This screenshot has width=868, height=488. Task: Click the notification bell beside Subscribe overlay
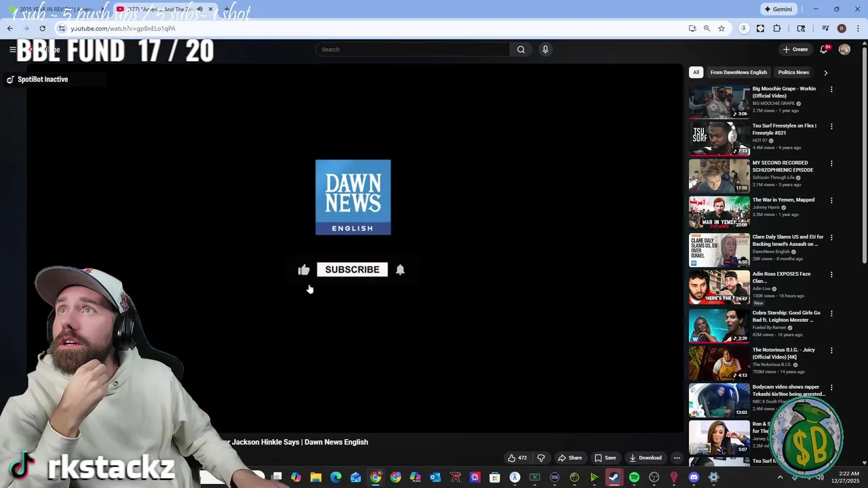point(400,270)
